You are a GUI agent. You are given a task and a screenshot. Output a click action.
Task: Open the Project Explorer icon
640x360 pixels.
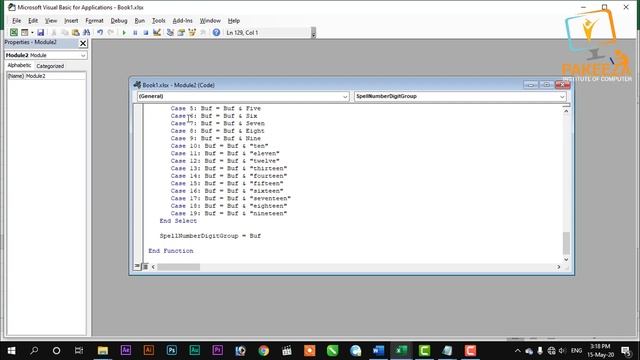170,32
